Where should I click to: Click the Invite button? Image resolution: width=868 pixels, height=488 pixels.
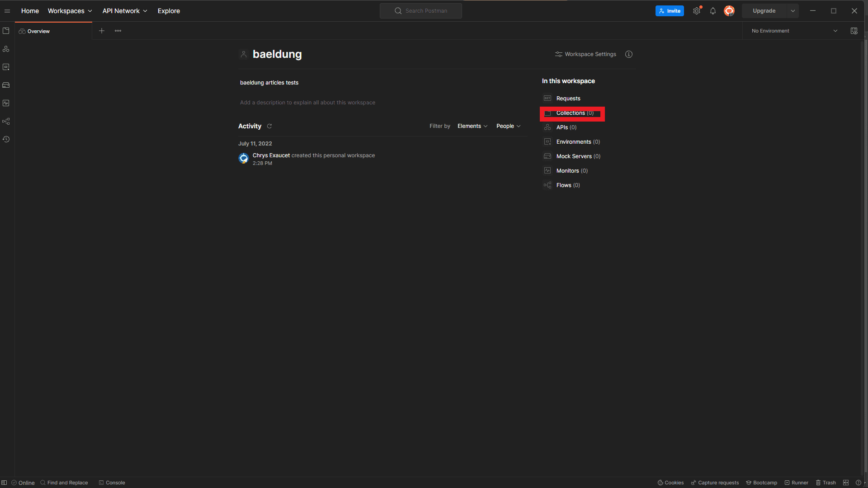coord(670,11)
